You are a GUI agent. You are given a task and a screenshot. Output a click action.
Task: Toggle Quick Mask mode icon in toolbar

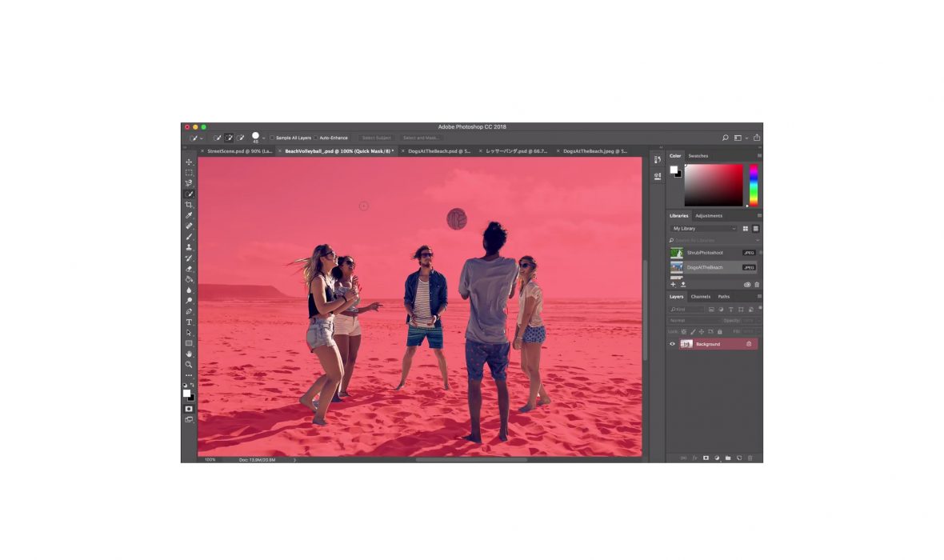(189, 408)
